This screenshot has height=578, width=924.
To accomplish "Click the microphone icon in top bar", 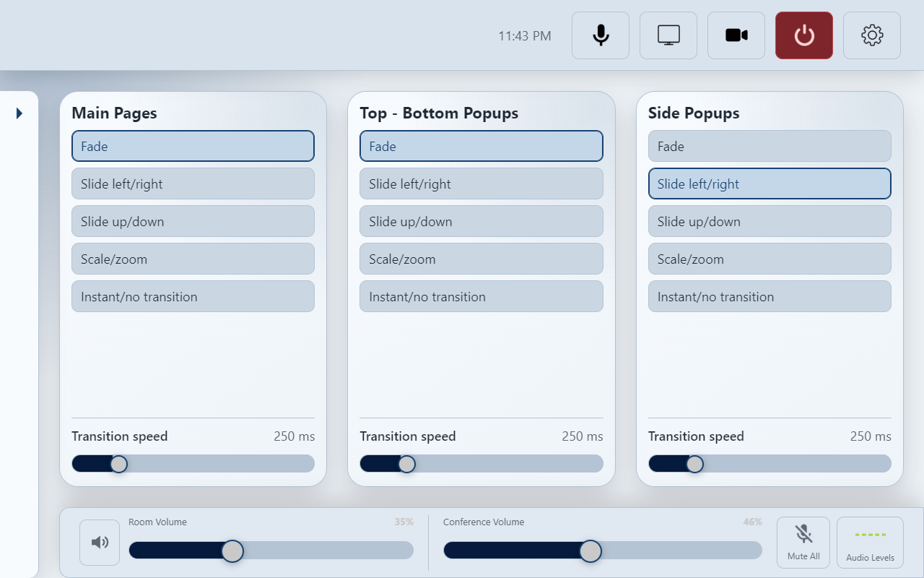I will coord(601,35).
